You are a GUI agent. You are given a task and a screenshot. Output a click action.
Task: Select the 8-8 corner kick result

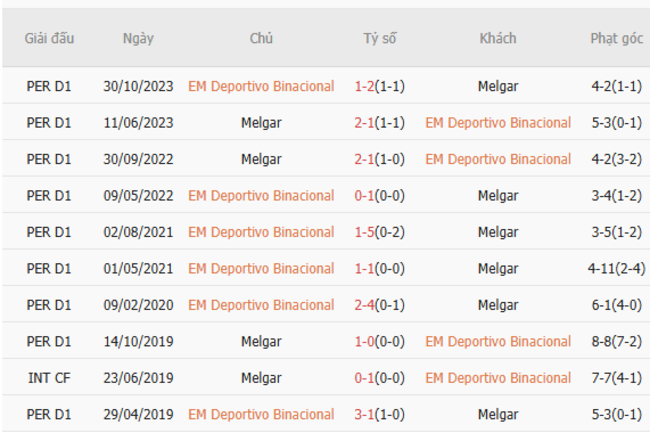pyautogui.click(x=602, y=342)
